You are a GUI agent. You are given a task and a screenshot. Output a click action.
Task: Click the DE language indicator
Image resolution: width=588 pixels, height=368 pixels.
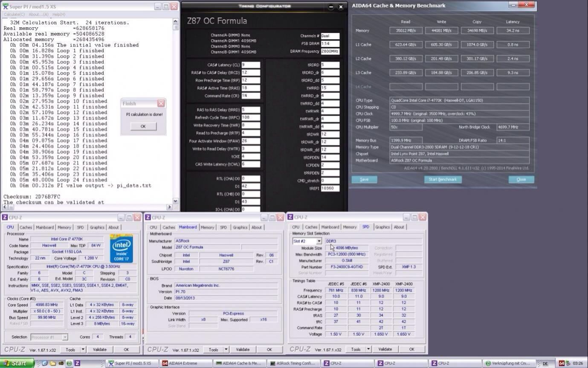(545, 364)
